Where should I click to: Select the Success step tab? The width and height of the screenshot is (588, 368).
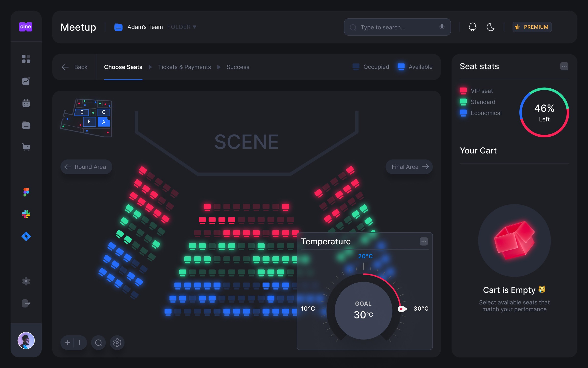238,67
